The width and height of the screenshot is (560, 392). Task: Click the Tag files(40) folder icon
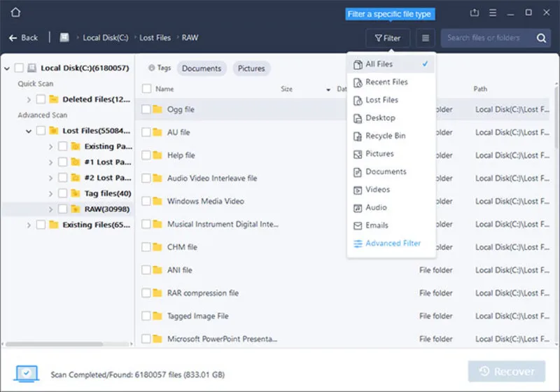(x=76, y=193)
